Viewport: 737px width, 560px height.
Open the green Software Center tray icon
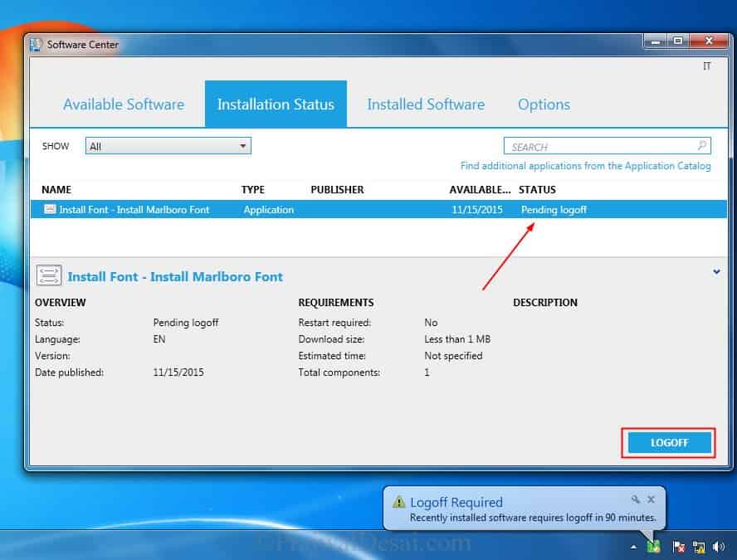(x=653, y=547)
